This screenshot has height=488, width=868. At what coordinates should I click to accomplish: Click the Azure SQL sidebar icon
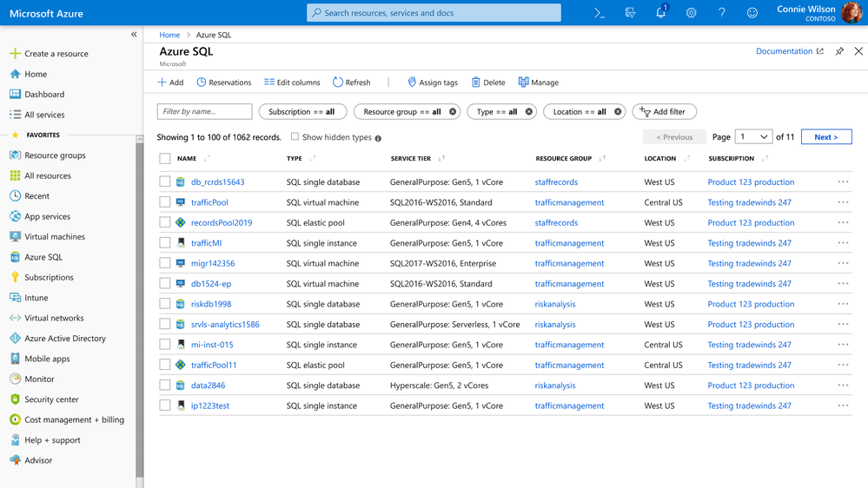tap(15, 257)
